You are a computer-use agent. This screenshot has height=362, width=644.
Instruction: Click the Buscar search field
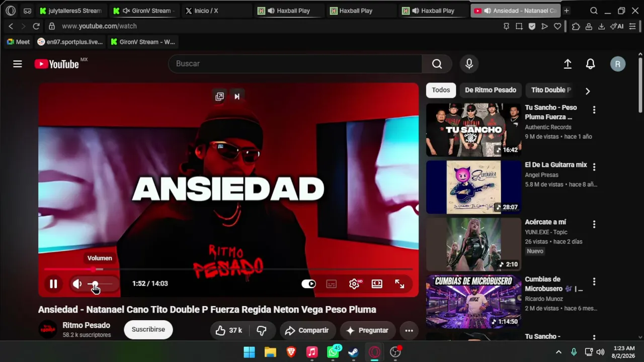click(295, 64)
